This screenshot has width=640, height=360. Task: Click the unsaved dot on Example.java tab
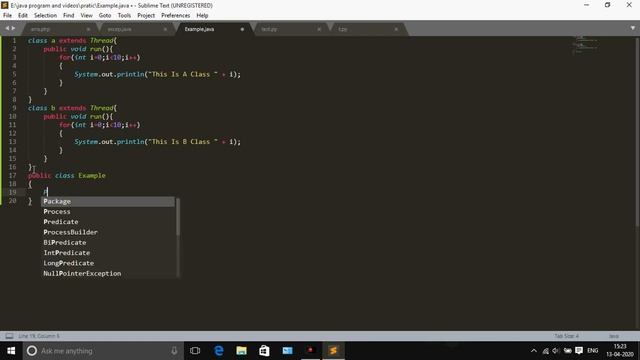click(242, 29)
